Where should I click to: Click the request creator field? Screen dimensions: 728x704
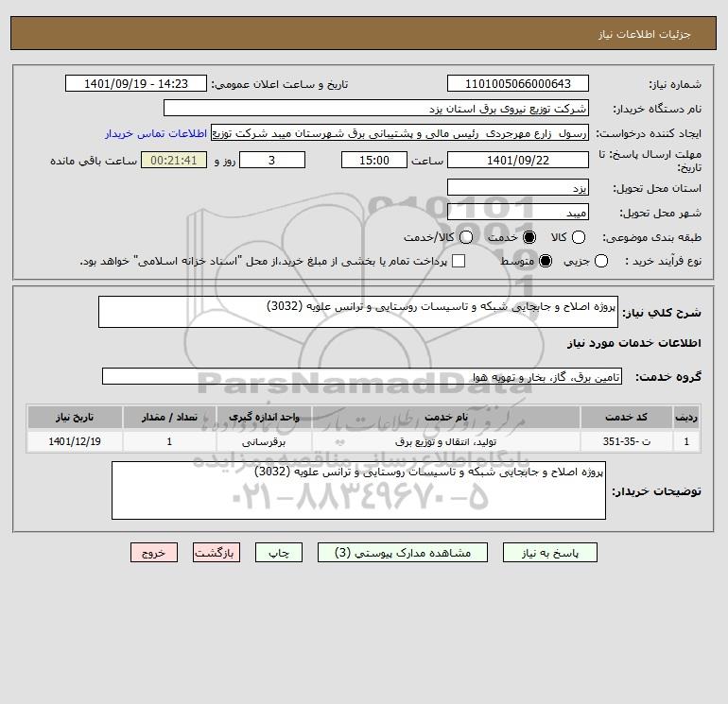(400, 133)
